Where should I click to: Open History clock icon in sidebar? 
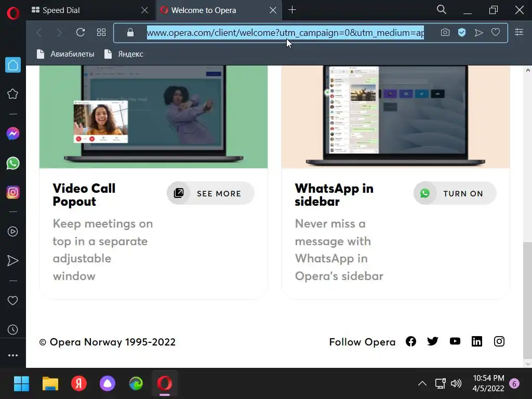13,330
